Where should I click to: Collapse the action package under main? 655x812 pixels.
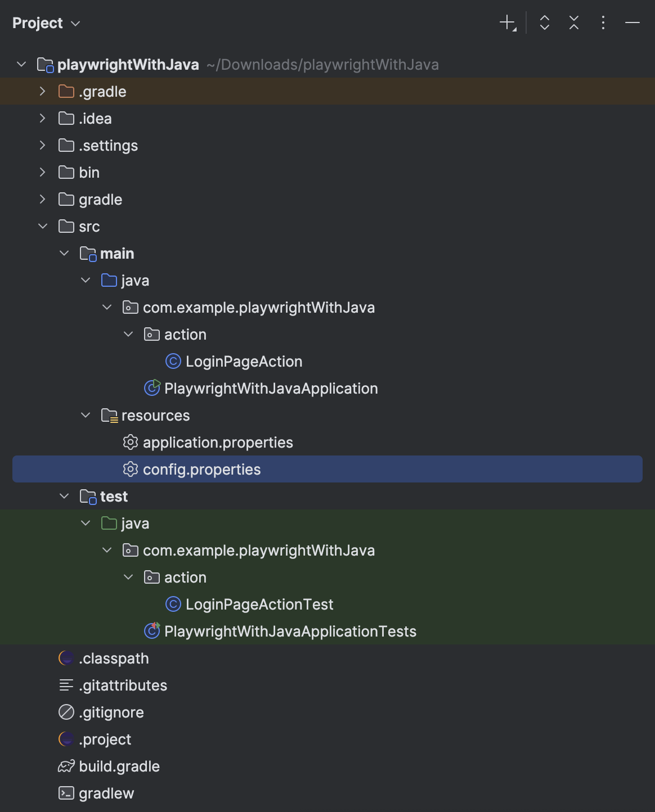128,335
